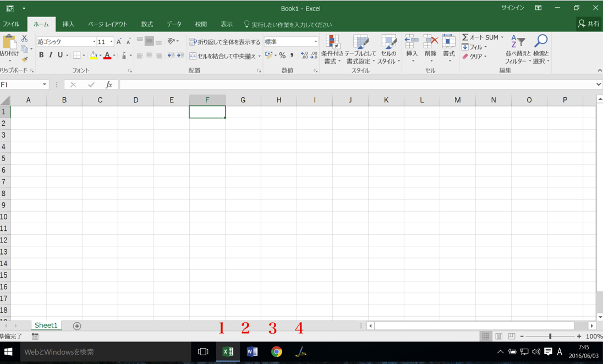Align text right
This screenshot has width=603, height=364.
pyautogui.click(x=158, y=56)
